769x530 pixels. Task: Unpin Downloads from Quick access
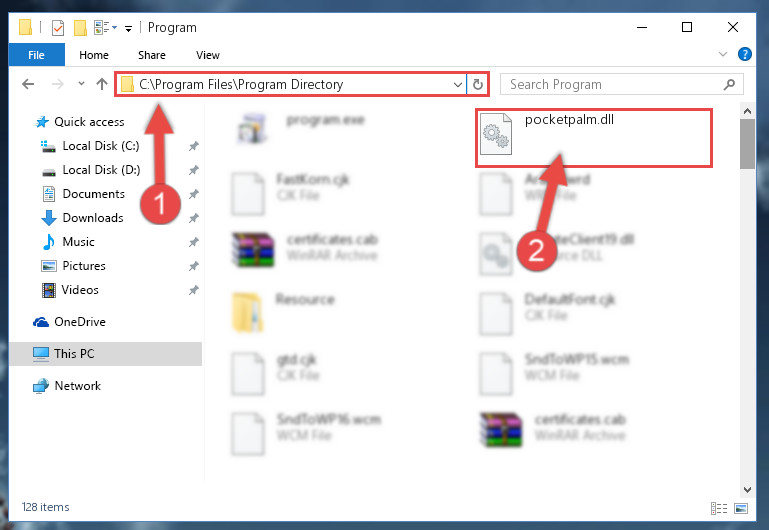[194, 218]
